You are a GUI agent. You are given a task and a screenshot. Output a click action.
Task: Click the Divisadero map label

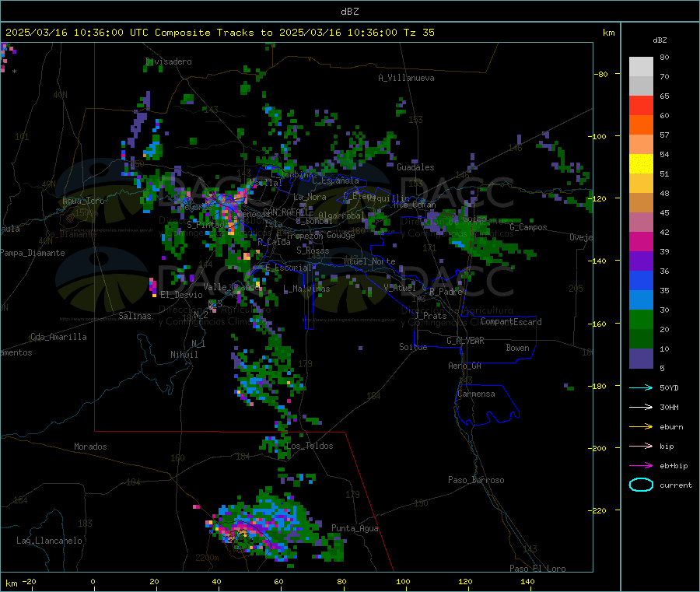[x=168, y=61]
